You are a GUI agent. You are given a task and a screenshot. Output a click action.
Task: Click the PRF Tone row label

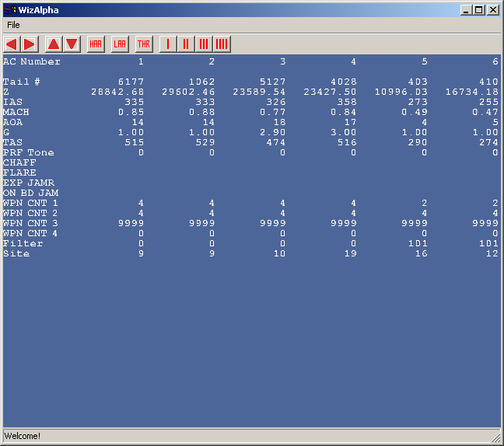[x=29, y=152]
